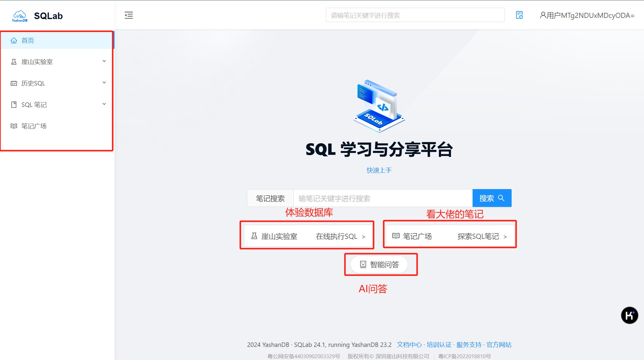
Task: Open the 笔记广场 探索SQL笔记 card
Action: point(450,236)
